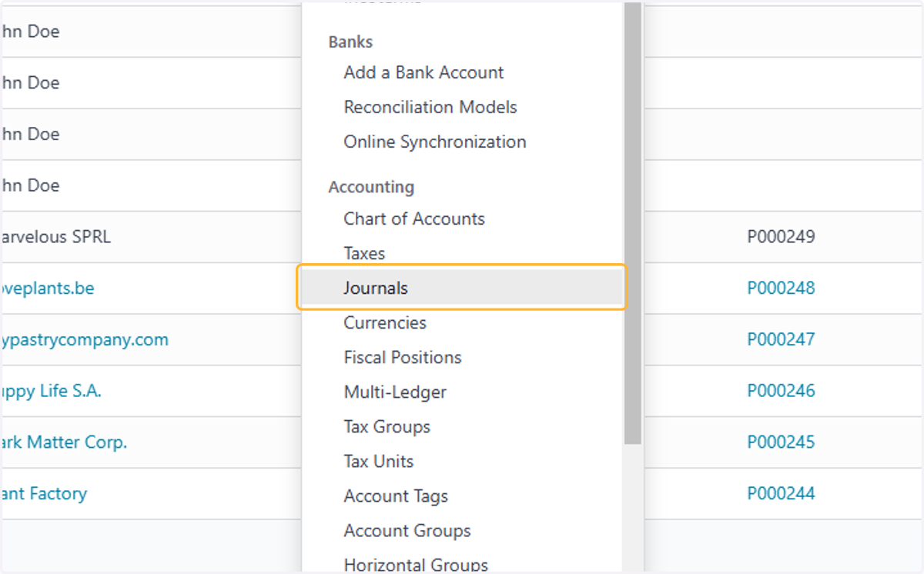Select Fiscal Positions menu entry
This screenshot has height=574, width=924.
pyautogui.click(x=403, y=357)
